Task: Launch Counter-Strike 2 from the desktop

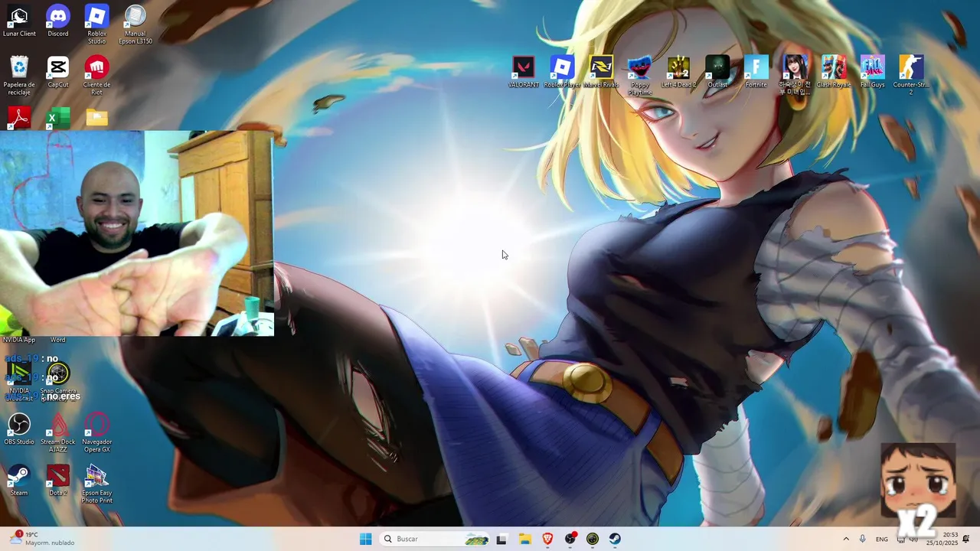Action: click(911, 76)
